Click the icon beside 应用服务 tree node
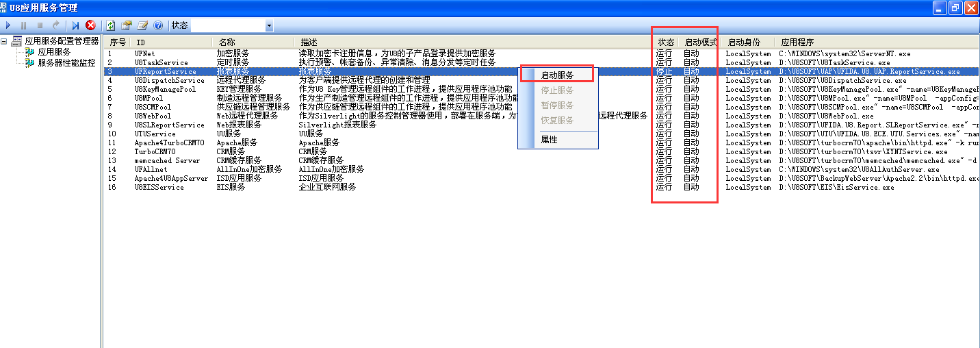This screenshot has height=348, width=980. point(29,51)
